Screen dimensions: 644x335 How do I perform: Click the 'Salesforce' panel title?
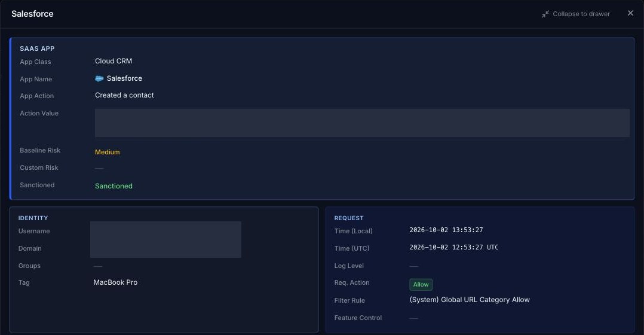point(32,14)
